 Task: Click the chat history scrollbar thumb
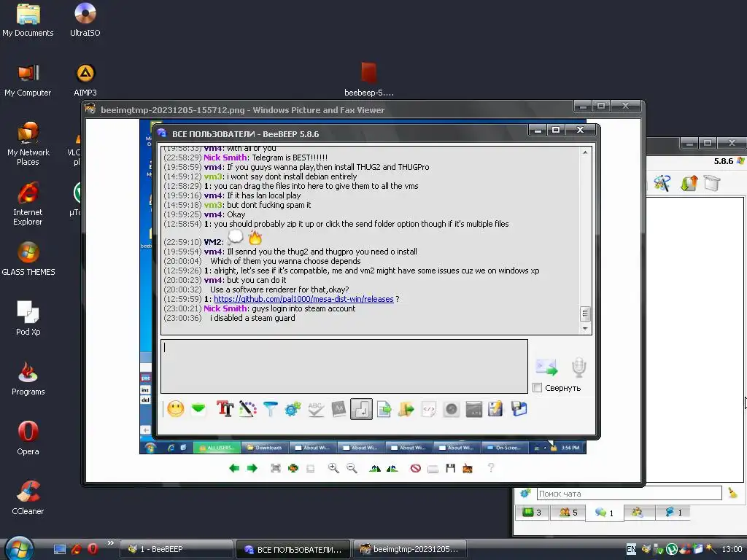point(585,314)
